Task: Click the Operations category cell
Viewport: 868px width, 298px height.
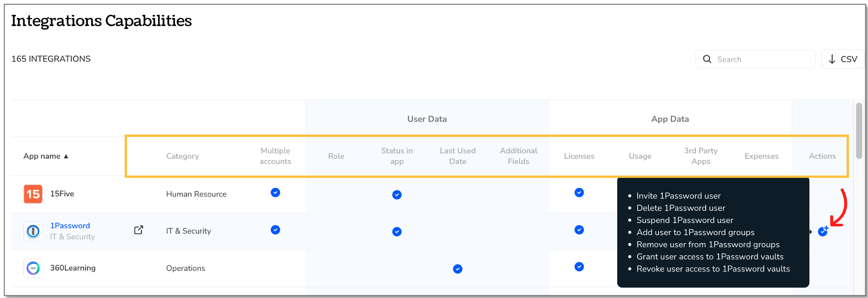Action: [186, 268]
